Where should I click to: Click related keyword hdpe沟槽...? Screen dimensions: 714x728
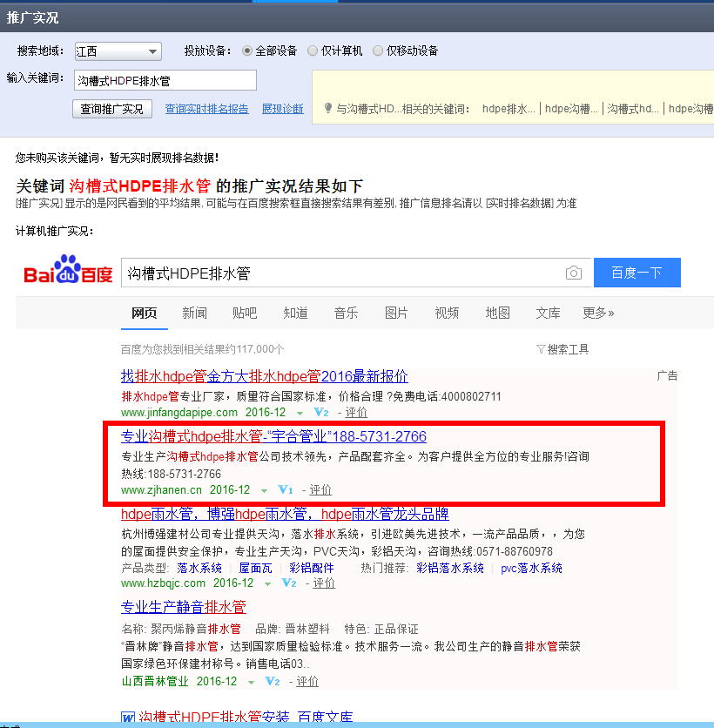point(571,109)
